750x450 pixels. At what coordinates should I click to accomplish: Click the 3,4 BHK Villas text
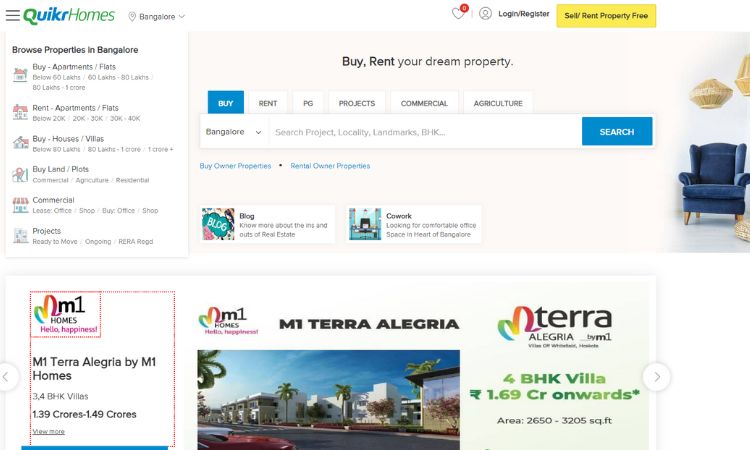click(x=60, y=396)
